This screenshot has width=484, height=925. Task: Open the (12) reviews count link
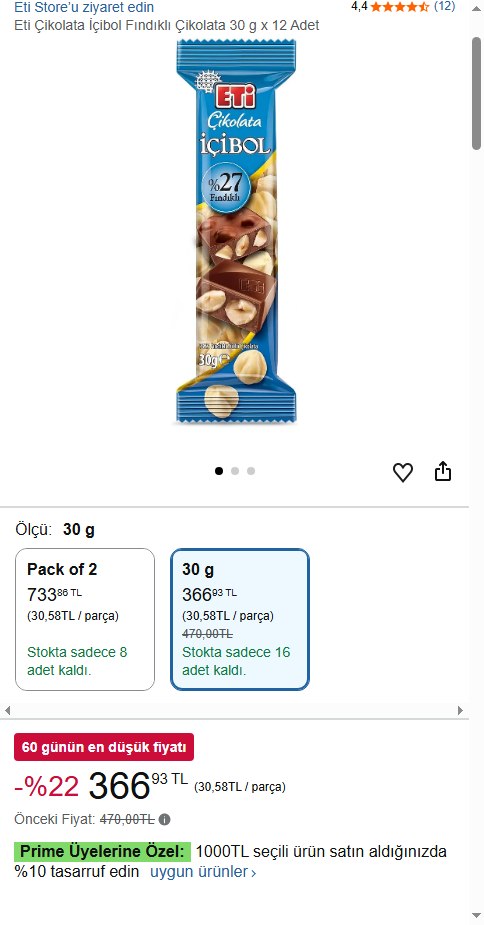click(x=444, y=6)
